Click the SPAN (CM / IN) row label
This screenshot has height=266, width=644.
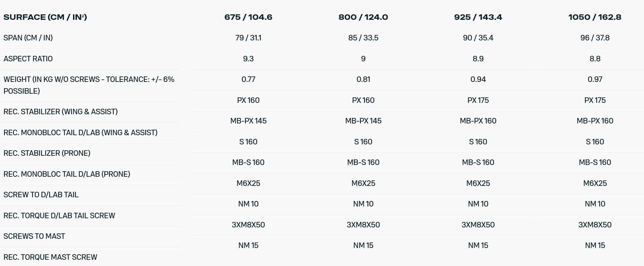click(x=28, y=38)
